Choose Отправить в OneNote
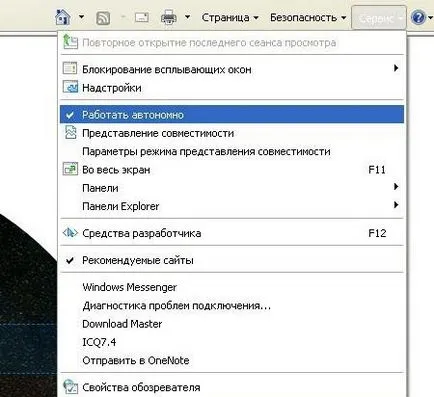This screenshot has width=434, height=397. (232, 360)
